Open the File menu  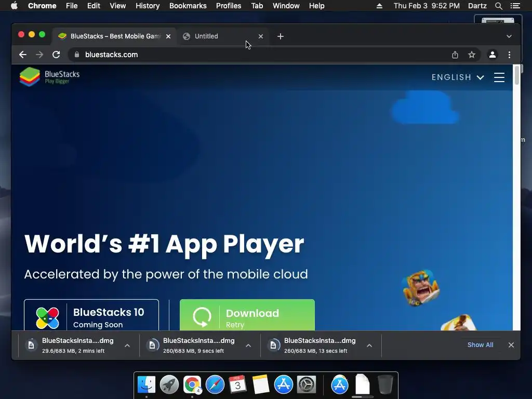72,6
